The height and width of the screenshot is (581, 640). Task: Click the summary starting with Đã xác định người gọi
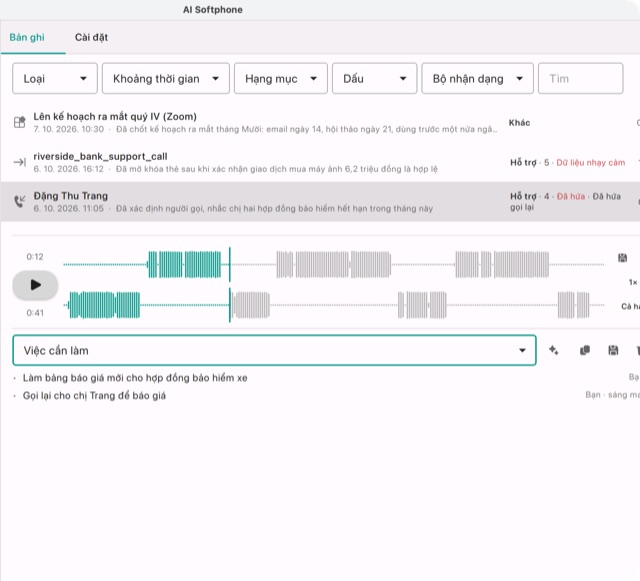point(274,209)
